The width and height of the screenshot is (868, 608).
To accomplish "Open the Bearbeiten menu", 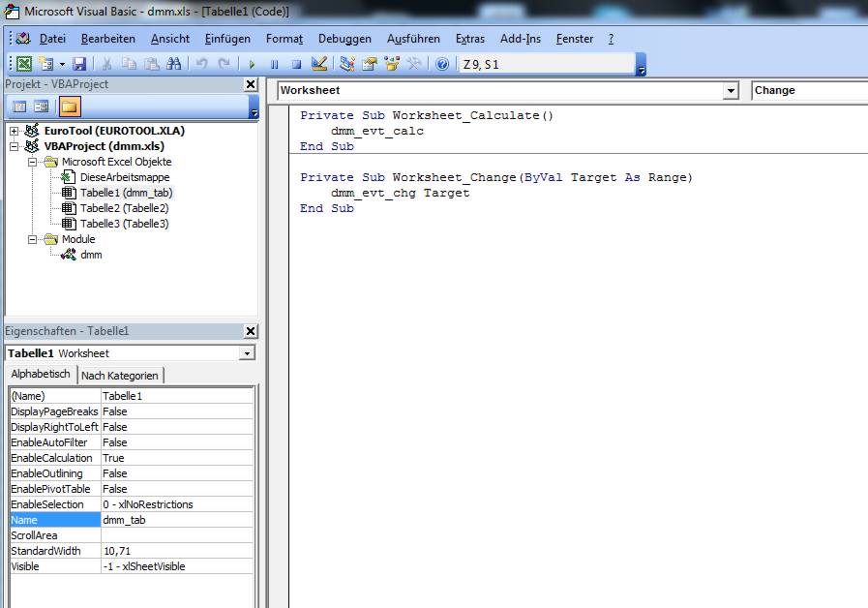I will click(x=108, y=39).
